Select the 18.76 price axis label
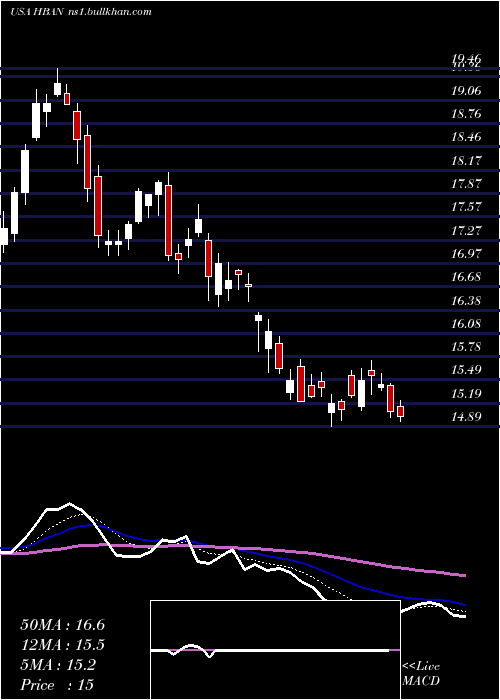The height and width of the screenshot is (700, 500). (x=466, y=114)
